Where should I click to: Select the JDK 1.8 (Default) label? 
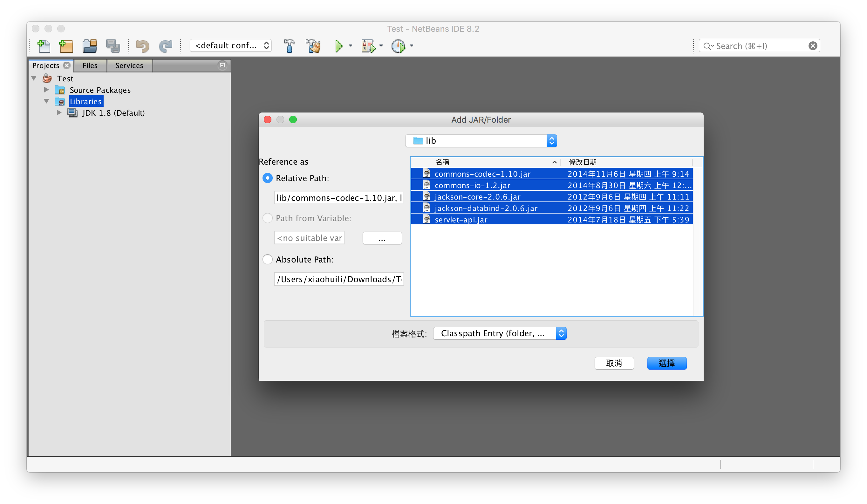point(113,113)
